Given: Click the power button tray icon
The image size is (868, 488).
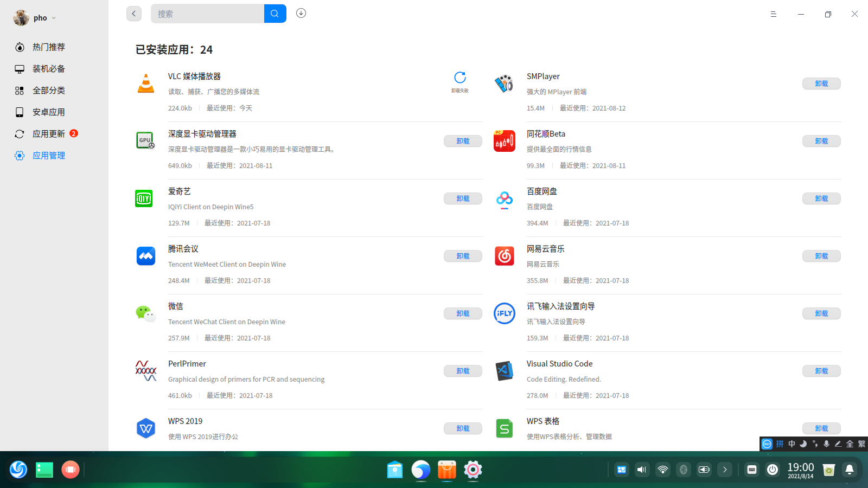Looking at the screenshot, I should [773, 470].
